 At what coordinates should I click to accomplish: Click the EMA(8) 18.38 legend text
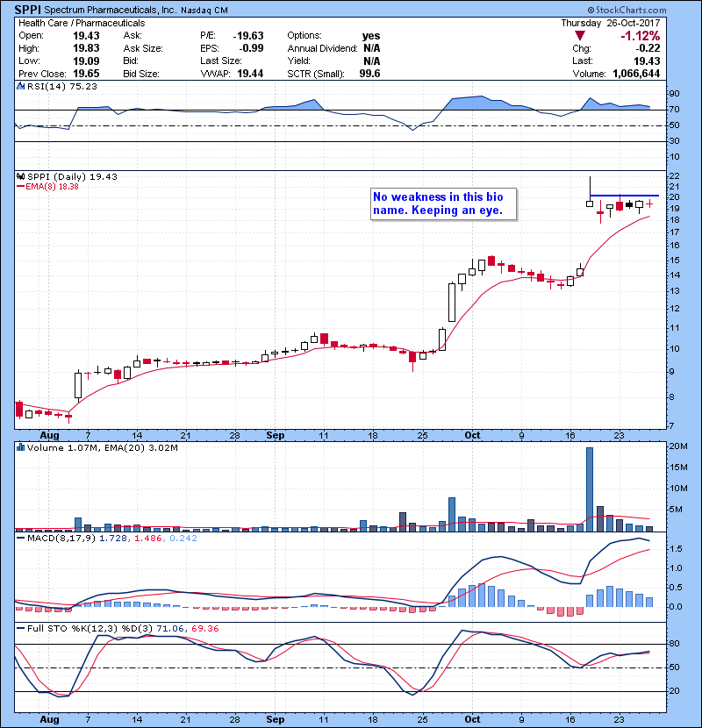(52, 187)
